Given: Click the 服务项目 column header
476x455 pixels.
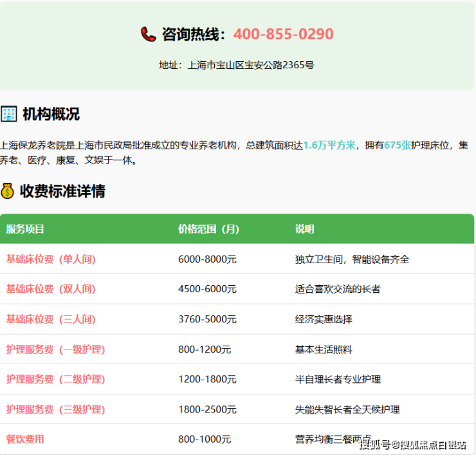Looking at the screenshot, I should [25, 229].
